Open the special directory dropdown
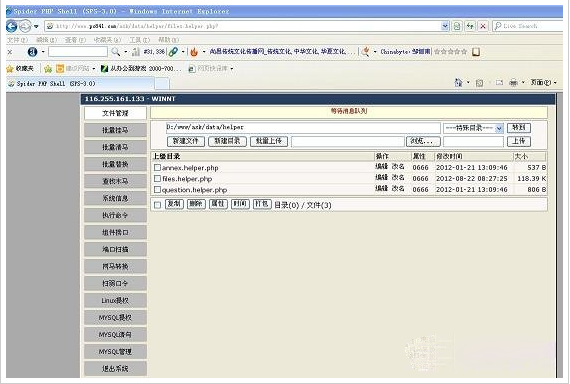The image size is (570, 384). 473,128
